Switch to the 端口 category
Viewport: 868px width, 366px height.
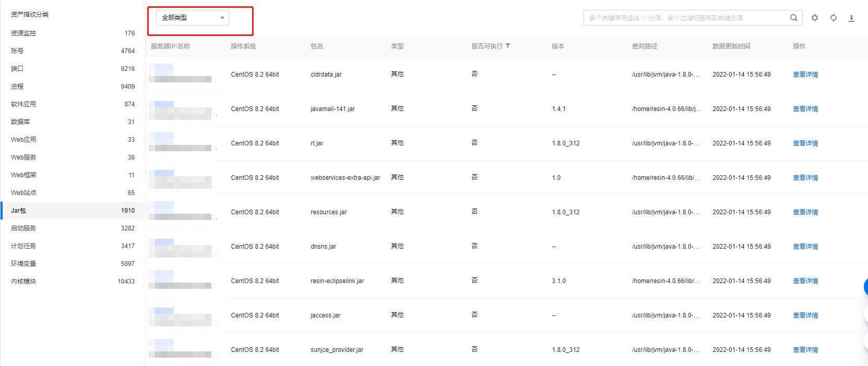pos(17,69)
